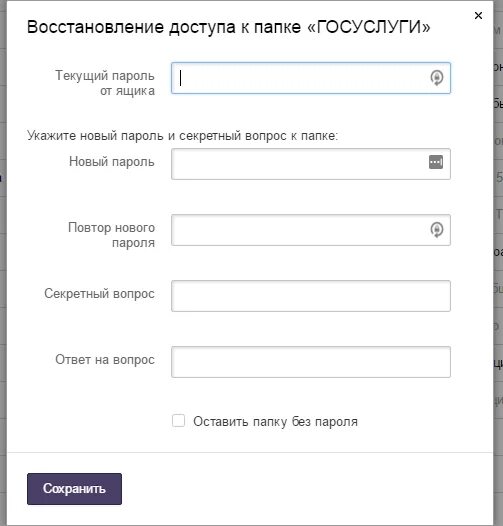Image resolution: width=503 pixels, height=526 pixels.
Task: Click the 'Секретный вопрос' label
Action: 99,294
